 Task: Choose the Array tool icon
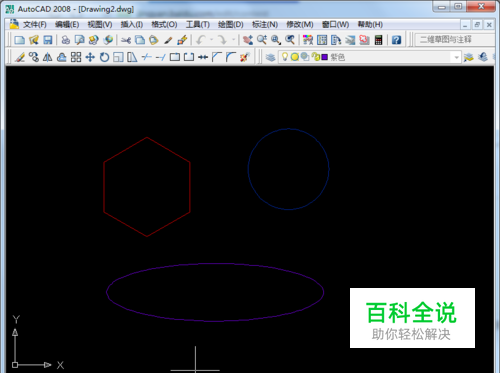(x=76, y=57)
